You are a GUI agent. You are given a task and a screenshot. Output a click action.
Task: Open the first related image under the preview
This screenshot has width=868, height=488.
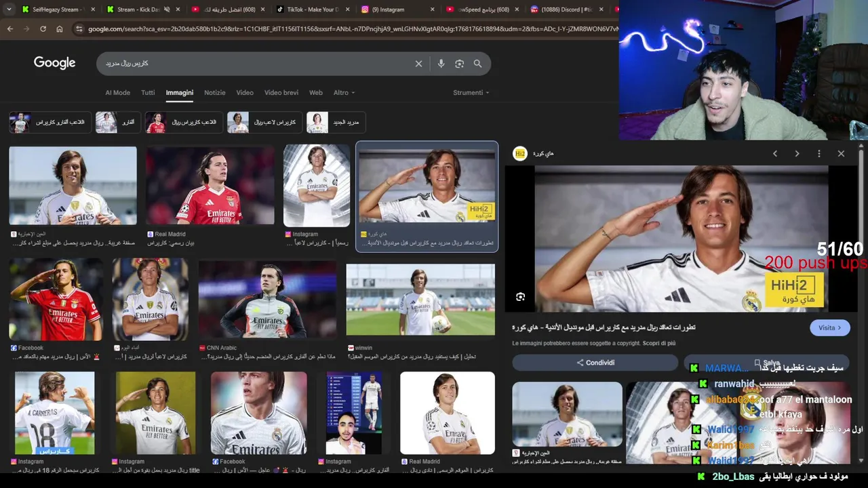tap(567, 413)
